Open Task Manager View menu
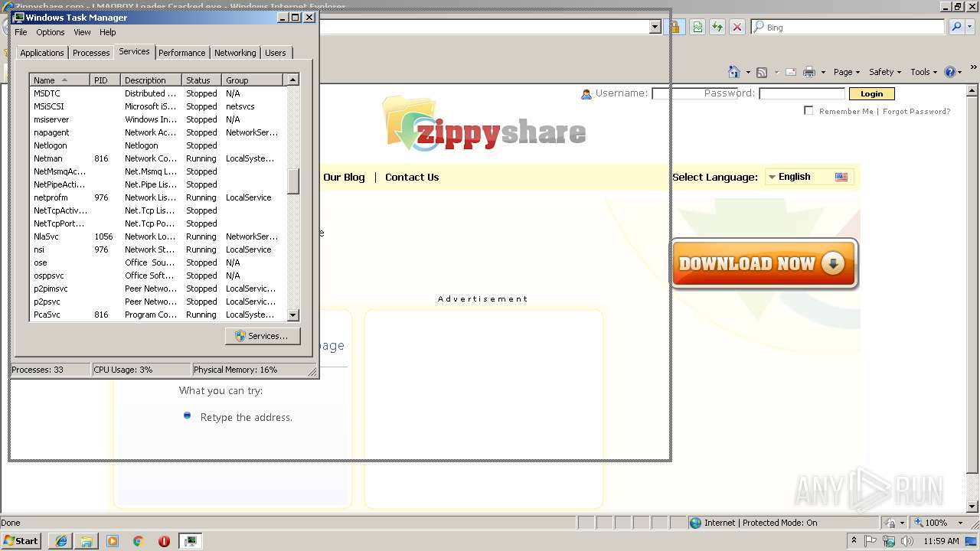 (82, 32)
